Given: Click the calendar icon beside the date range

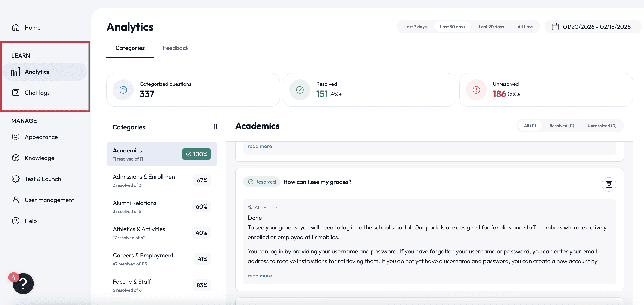Looking at the screenshot, I should 555,27.
